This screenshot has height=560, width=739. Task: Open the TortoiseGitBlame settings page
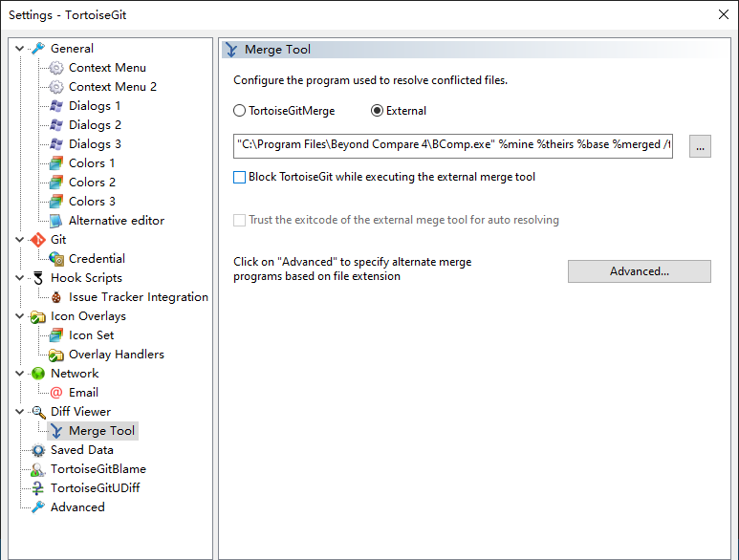(x=98, y=469)
